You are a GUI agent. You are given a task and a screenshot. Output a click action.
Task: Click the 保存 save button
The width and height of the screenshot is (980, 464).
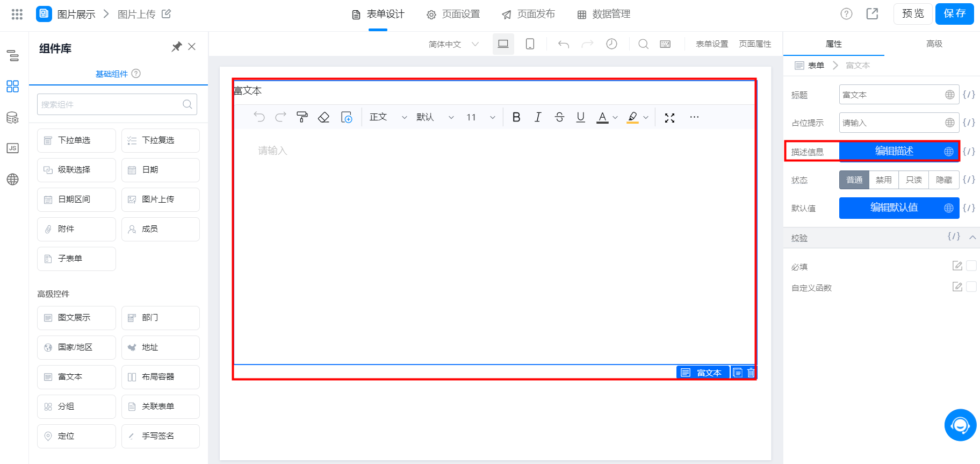pyautogui.click(x=955, y=14)
